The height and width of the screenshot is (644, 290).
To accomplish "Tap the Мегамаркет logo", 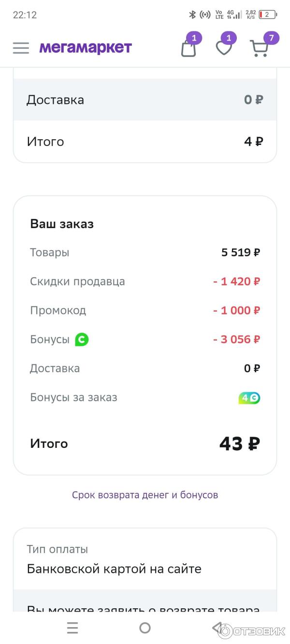I will click(86, 47).
